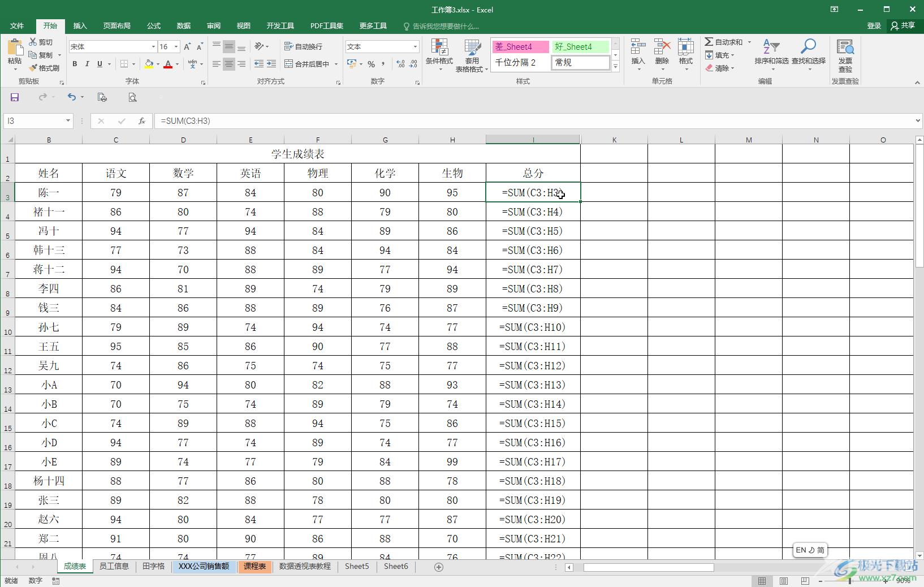The image size is (924, 587).
Task: Click the add new sheet plus icon
Action: click(x=438, y=567)
